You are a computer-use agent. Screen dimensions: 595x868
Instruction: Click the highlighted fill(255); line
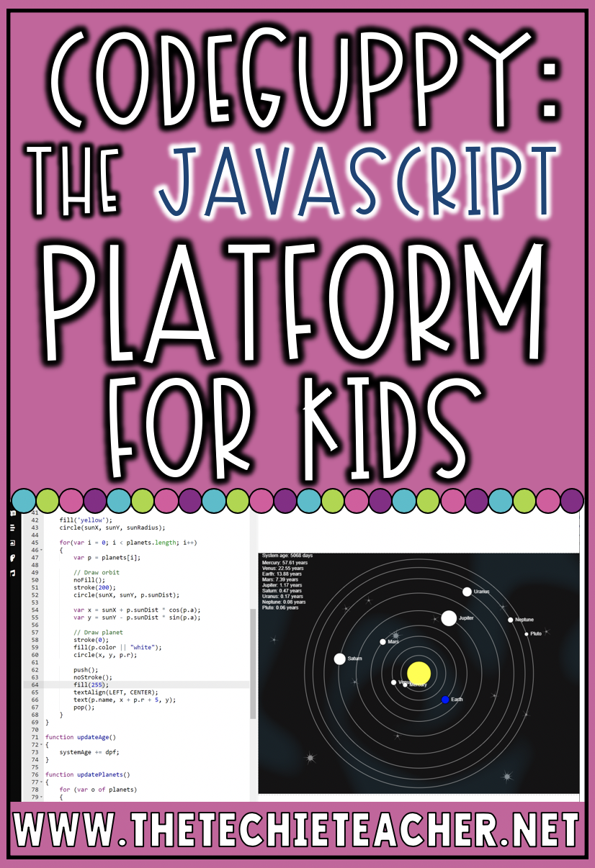coord(91,685)
